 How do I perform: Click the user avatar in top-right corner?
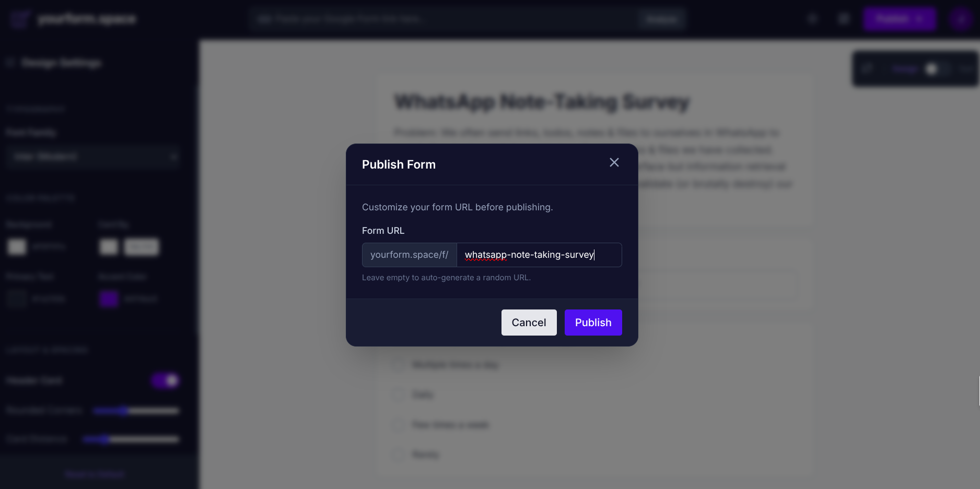click(961, 19)
